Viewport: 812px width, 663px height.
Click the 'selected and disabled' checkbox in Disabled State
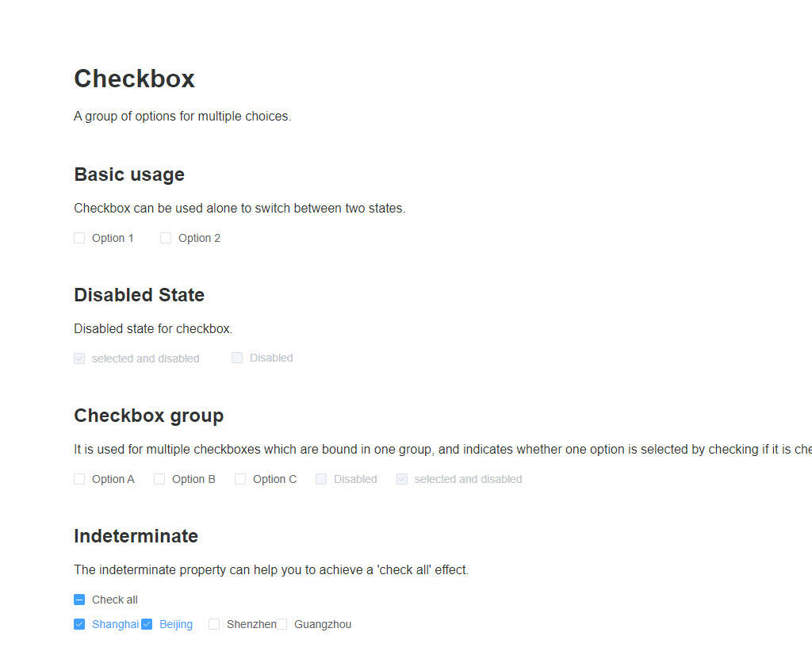79,358
